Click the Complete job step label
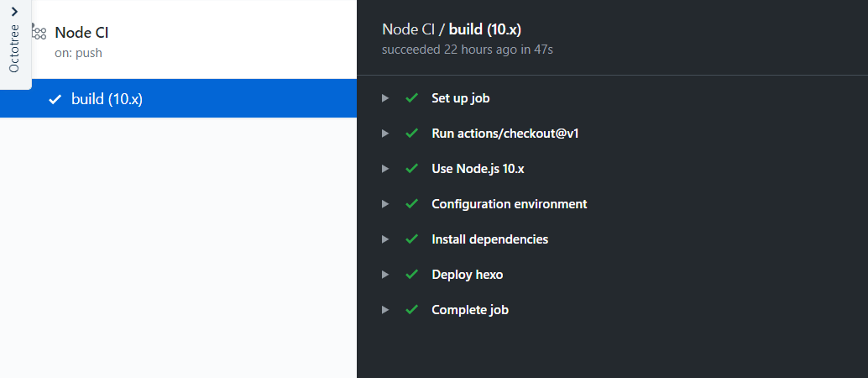 click(470, 310)
